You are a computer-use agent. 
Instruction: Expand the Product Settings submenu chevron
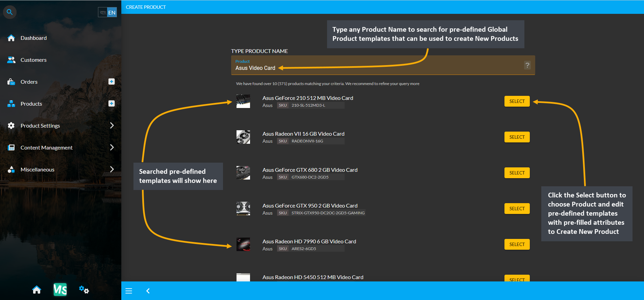112,125
